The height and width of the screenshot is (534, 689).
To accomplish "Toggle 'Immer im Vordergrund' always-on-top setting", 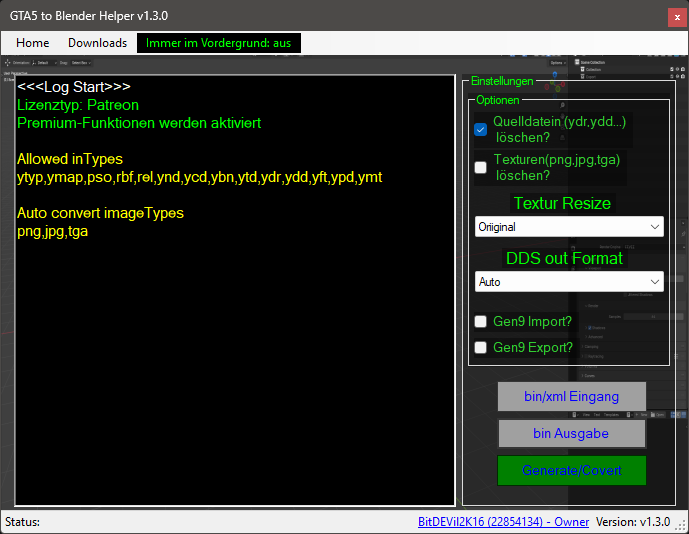I will [219, 43].
